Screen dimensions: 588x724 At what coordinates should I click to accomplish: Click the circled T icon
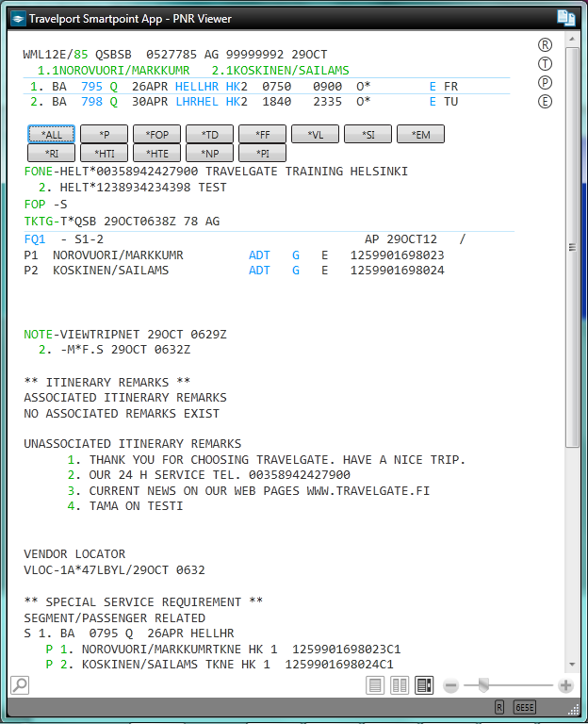545,64
